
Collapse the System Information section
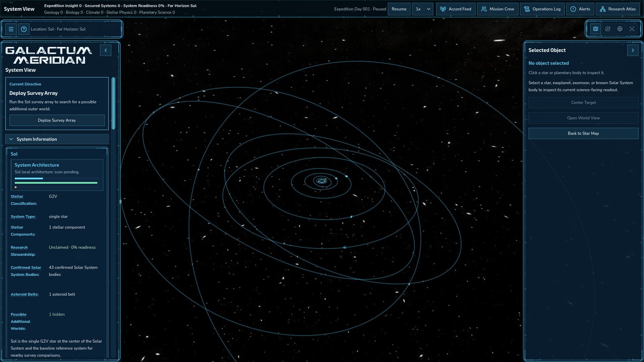tap(57, 139)
